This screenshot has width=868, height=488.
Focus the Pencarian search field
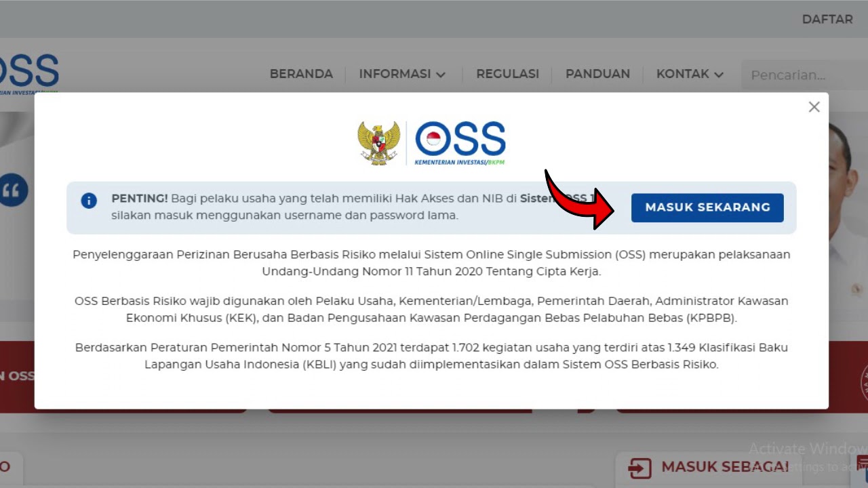[x=804, y=75]
